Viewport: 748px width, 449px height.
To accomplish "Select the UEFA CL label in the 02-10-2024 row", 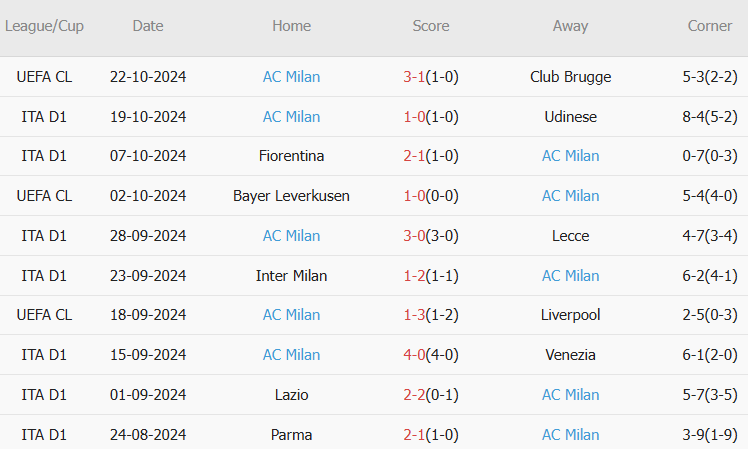I will 44,196.
